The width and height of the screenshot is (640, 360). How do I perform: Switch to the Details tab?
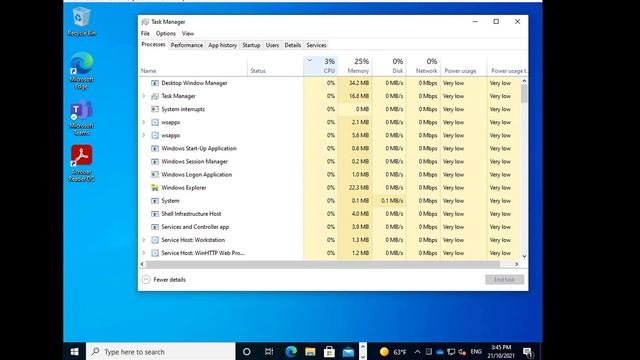(292, 45)
